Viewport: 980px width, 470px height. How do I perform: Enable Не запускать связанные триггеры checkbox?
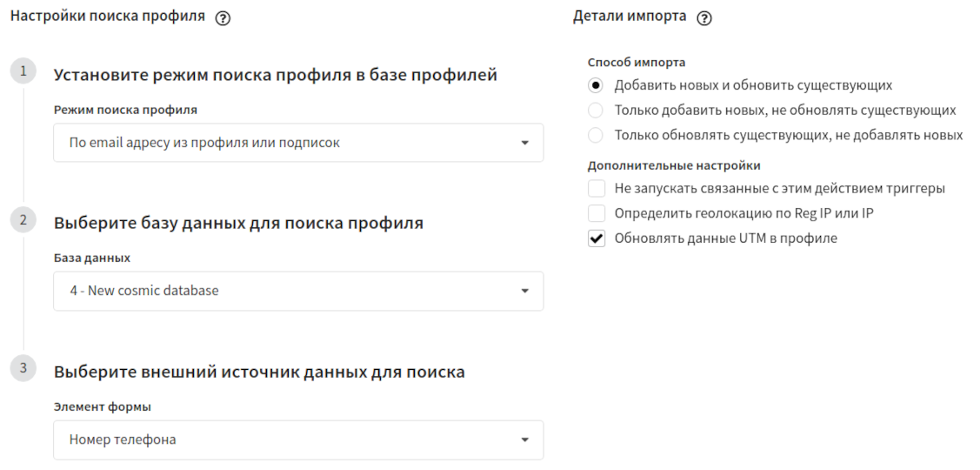tap(597, 188)
